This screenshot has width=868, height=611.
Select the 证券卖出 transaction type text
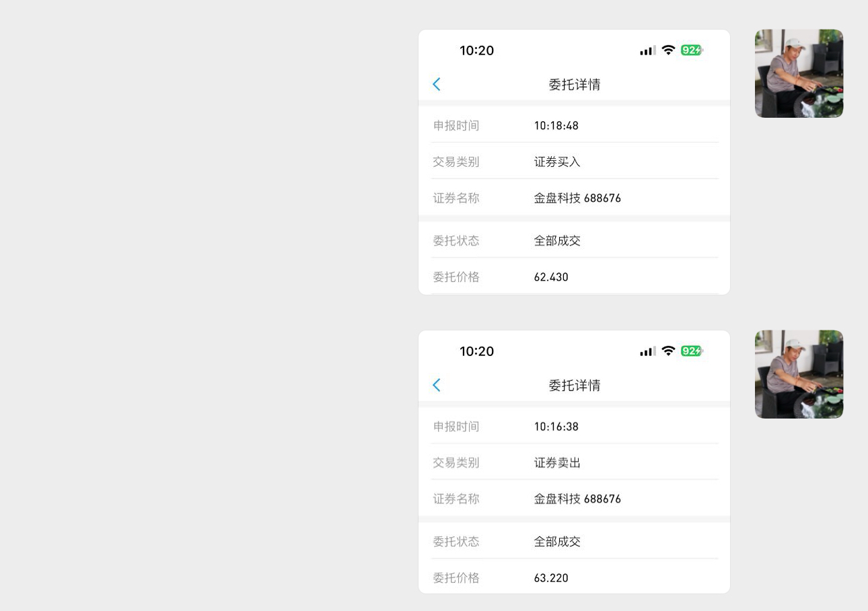557,463
